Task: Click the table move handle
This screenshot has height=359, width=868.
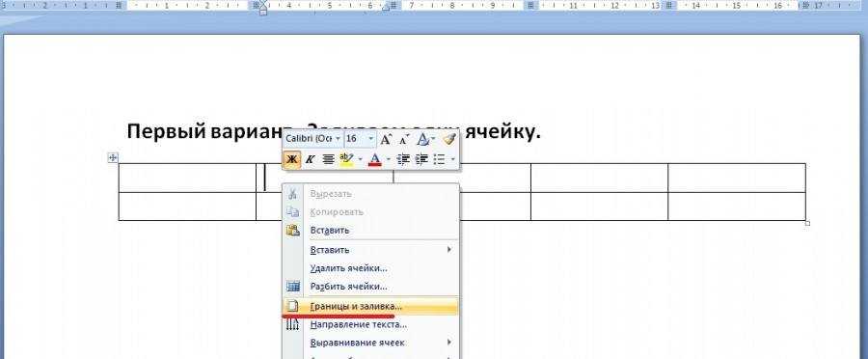Action: (x=113, y=158)
